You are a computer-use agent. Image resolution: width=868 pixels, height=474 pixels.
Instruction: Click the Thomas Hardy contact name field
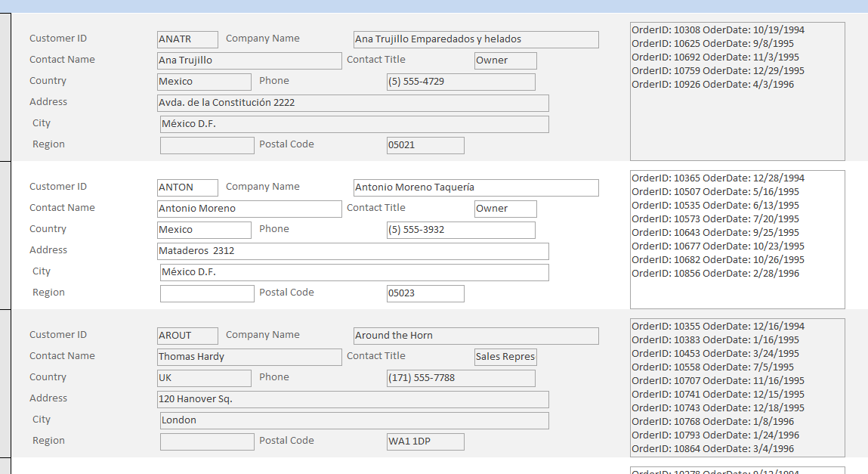(249, 357)
